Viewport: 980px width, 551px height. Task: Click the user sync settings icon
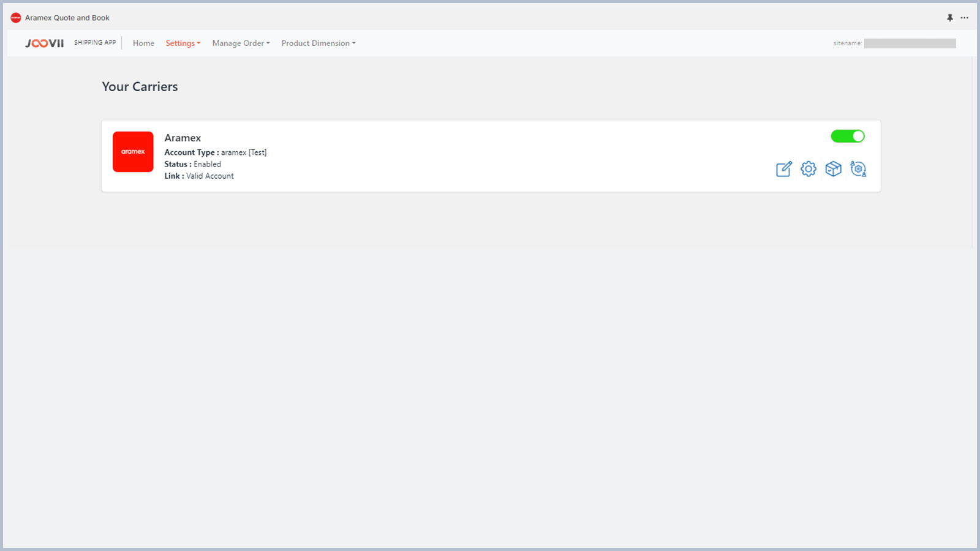(x=858, y=169)
